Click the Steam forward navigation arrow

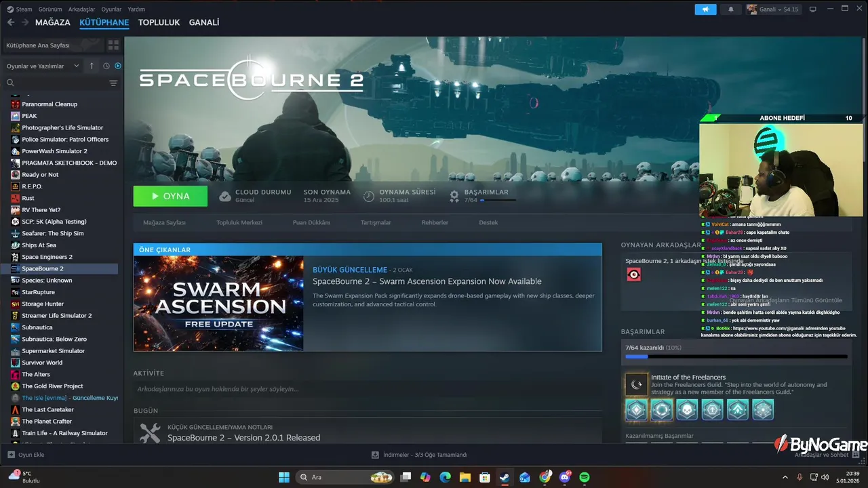coord(24,22)
